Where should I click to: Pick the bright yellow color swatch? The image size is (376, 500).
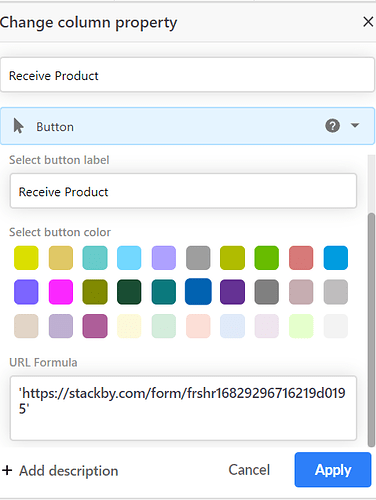click(26, 258)
